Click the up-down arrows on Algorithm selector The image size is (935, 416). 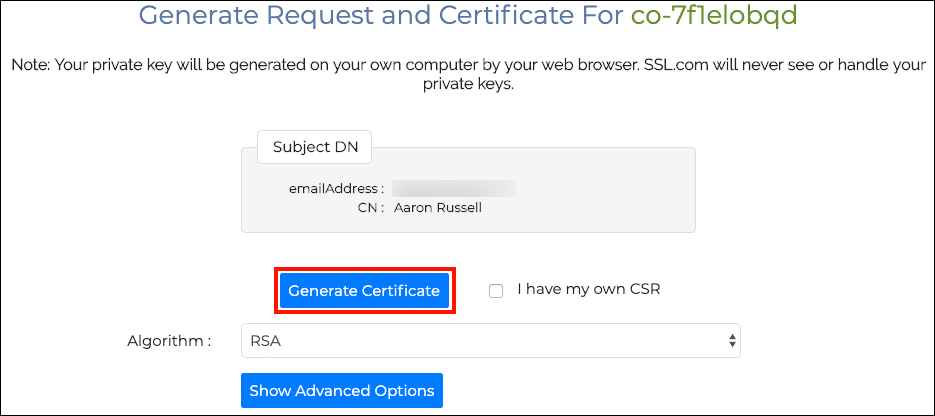(733, 341)
